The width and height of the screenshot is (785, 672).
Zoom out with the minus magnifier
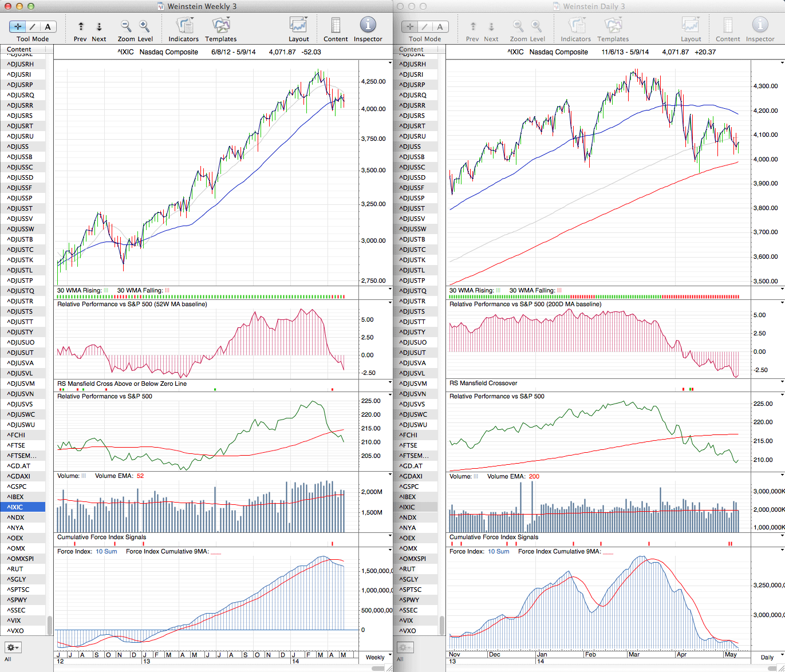point(126,26)
